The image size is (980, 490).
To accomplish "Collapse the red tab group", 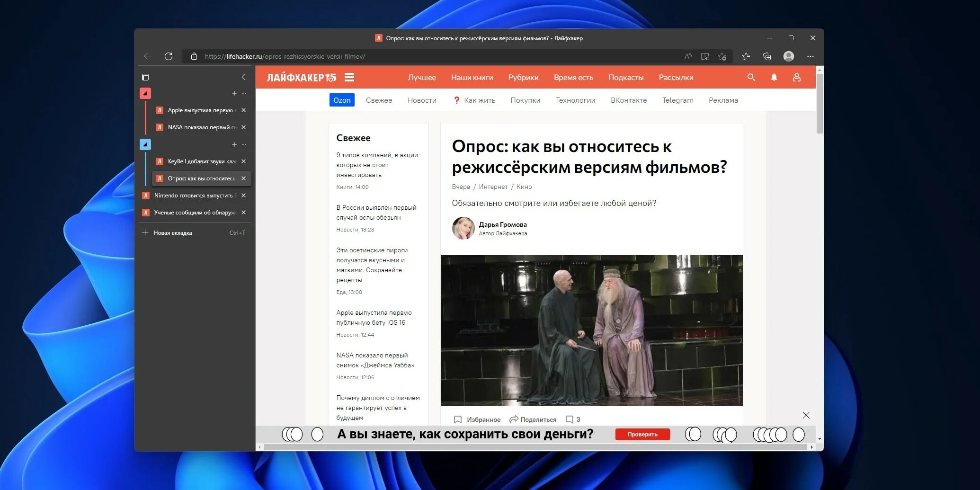I will [x=145, y=93].
